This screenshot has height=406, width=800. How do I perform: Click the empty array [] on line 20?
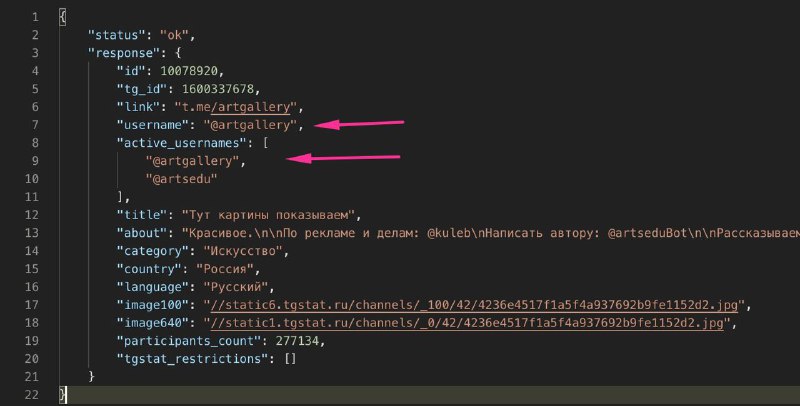click(290, 359)
